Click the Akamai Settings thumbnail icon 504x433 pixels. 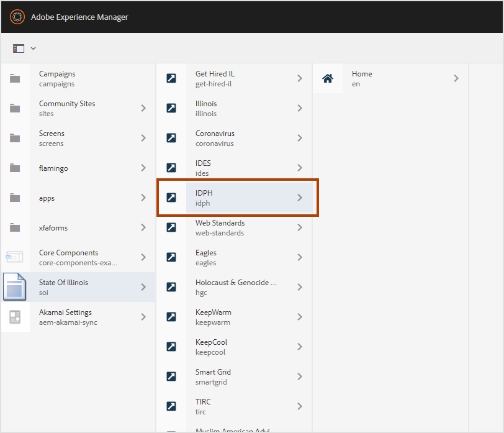click(x=15, y=317)
